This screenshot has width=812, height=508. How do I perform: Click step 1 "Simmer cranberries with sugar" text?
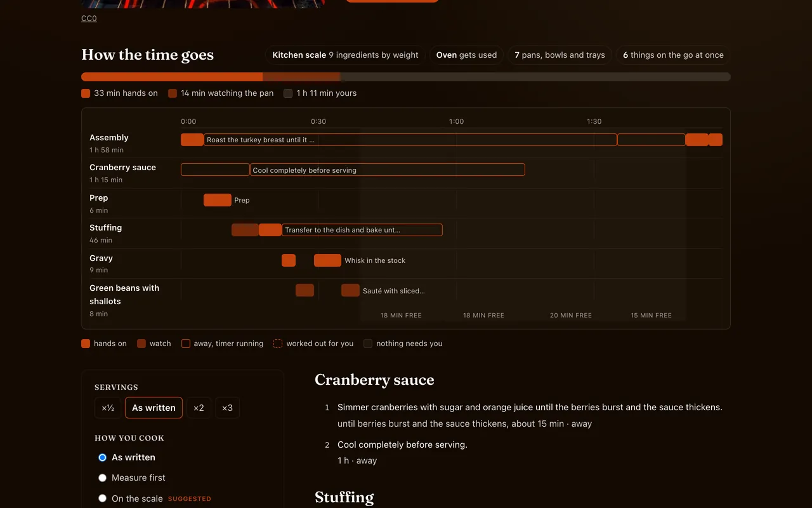[530, 407]
